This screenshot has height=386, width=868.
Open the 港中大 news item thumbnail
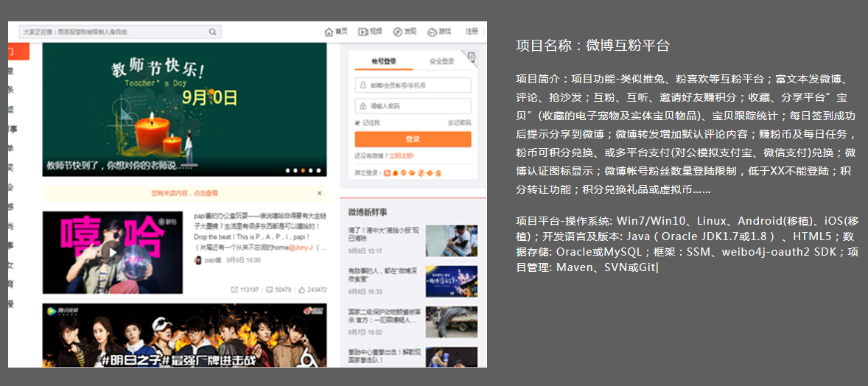tap(451, 241)
